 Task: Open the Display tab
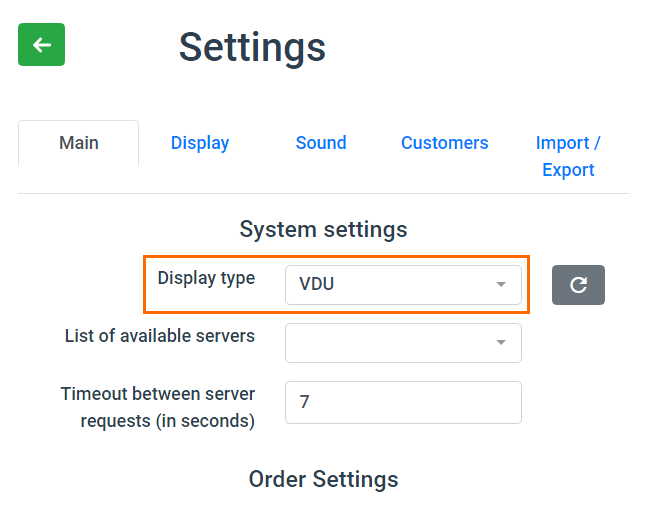200,143
